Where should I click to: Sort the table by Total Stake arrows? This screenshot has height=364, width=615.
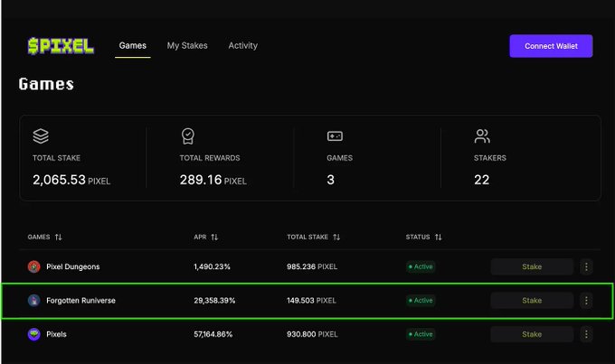pos(336,237)
